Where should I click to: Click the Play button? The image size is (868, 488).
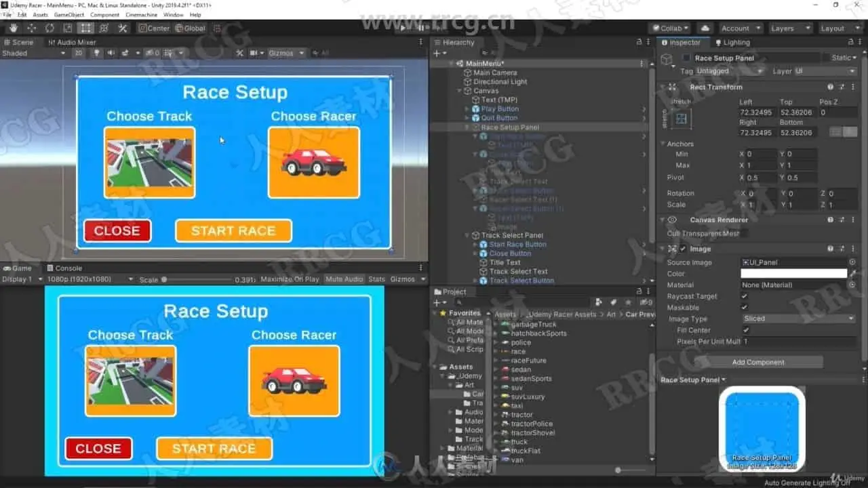coord(403,28)
